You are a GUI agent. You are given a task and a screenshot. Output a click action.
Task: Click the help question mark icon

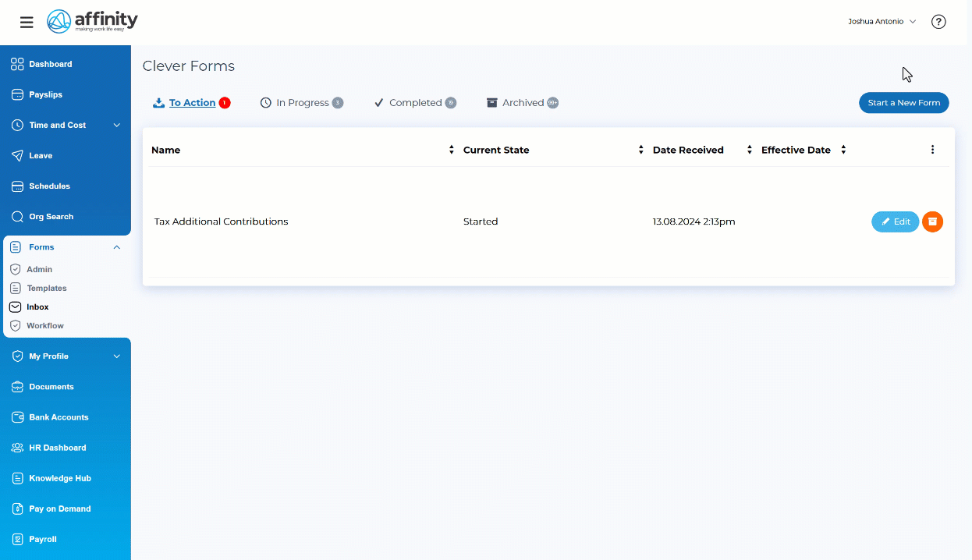(x=938, y=22)
